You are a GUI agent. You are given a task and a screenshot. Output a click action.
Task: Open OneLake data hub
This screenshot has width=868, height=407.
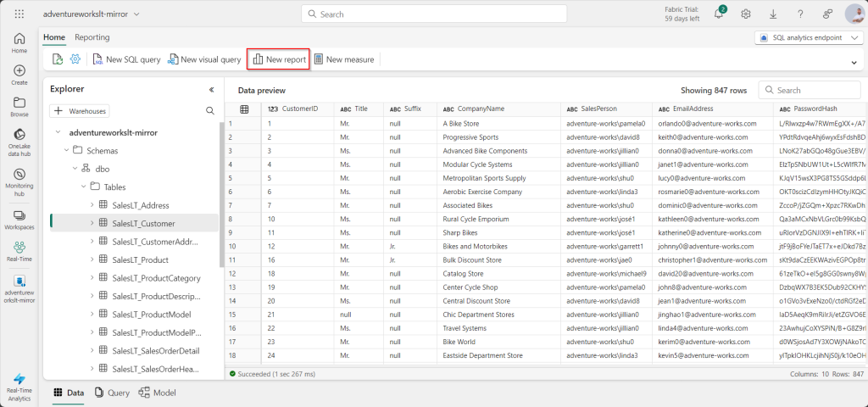tap(19, 142)
